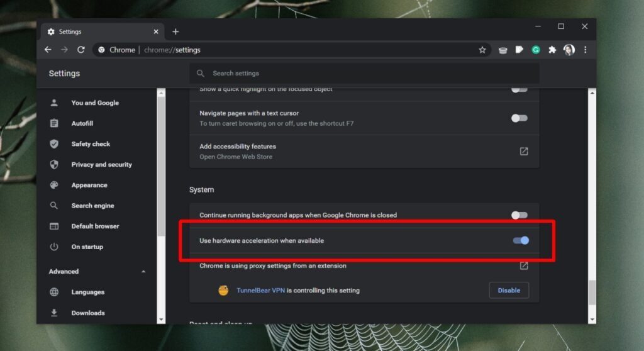
Task: Open the Extensions puzzle piece menu
Action: (x=552, y=50)
